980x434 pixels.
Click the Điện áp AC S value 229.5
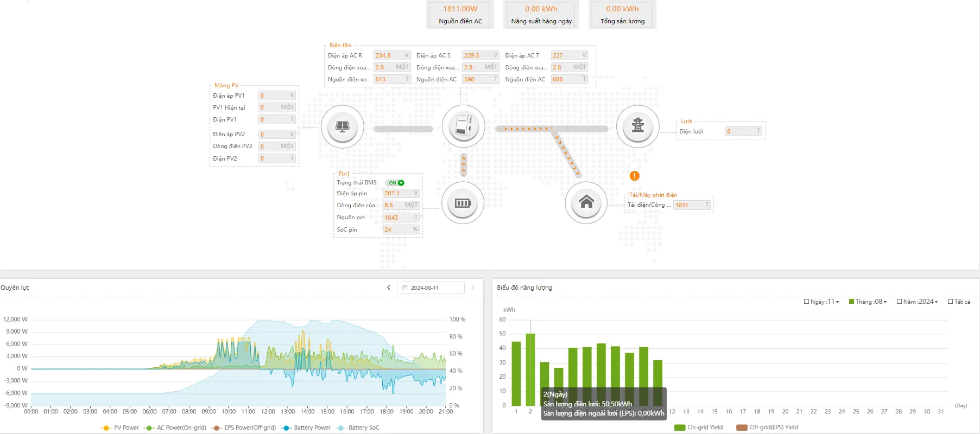tap(480, 55)
